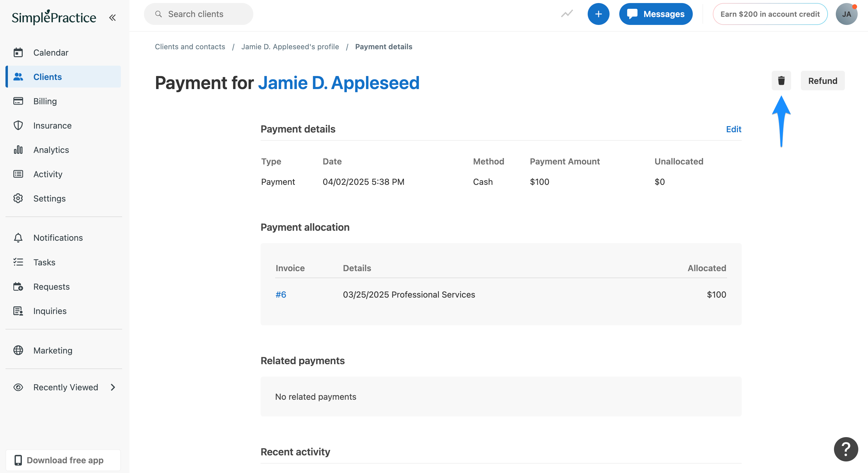The image size is (868, 473).
Task: Click the Download free app button
Action: [63, 460]
